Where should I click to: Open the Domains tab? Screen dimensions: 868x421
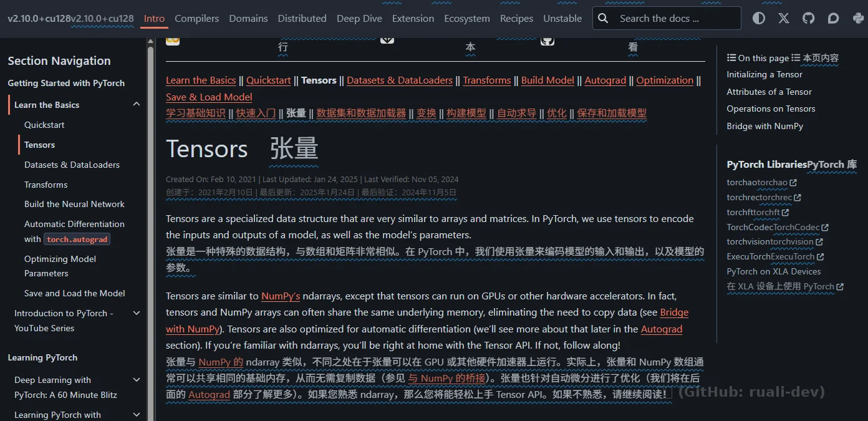click(x=248, y=19)
